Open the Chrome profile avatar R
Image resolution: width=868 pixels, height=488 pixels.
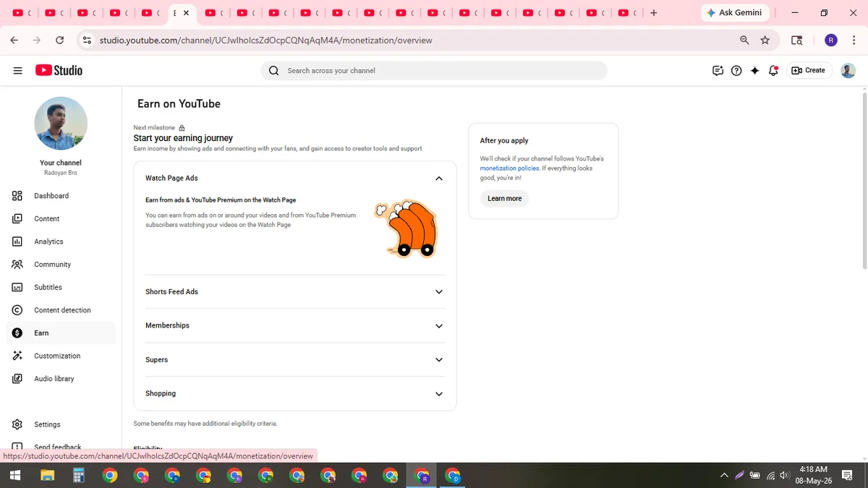click(831, 40)
